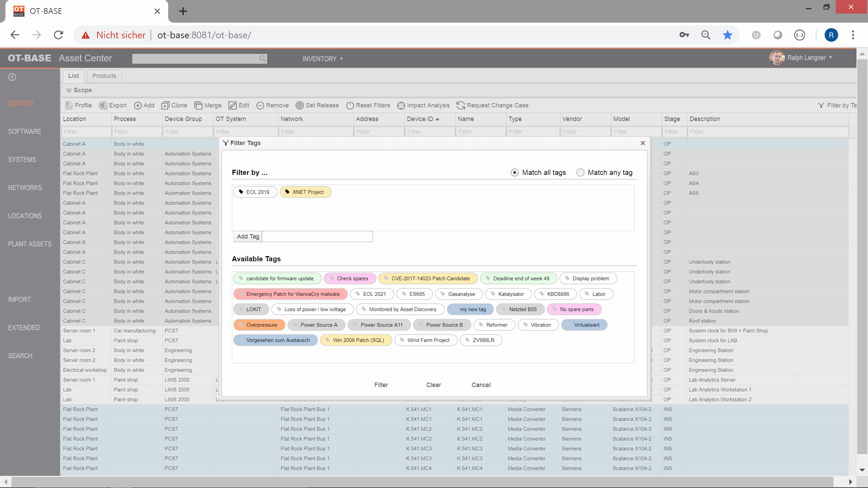This screenshot has width=868, height=488.
Task: Click the Location column filter field
Action: click(86, 132)
